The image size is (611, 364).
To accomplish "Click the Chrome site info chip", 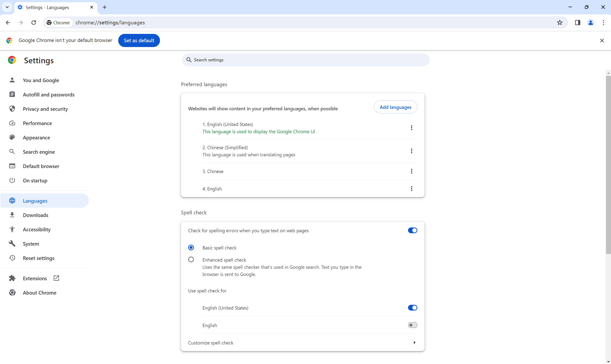I will pos(58,23).
